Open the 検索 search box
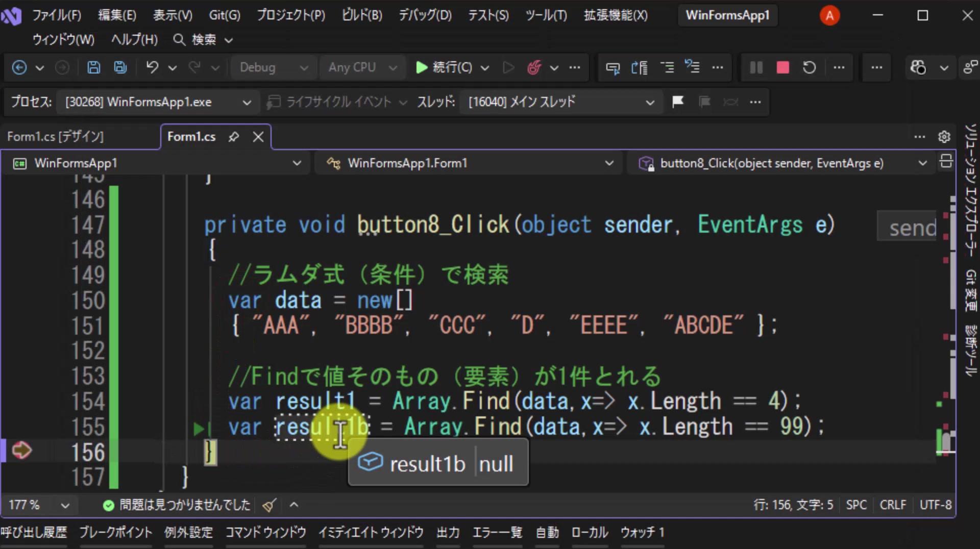 203,40
